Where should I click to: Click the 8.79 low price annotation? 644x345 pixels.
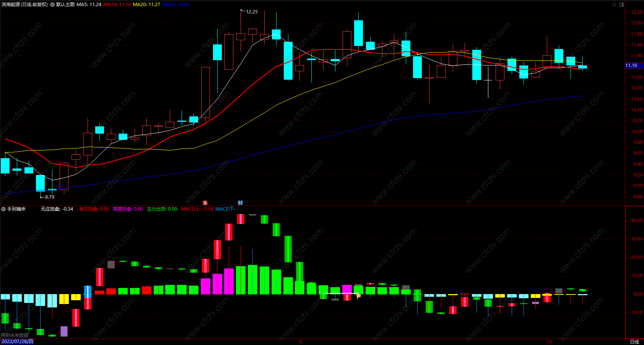click(x=50, y=197)
